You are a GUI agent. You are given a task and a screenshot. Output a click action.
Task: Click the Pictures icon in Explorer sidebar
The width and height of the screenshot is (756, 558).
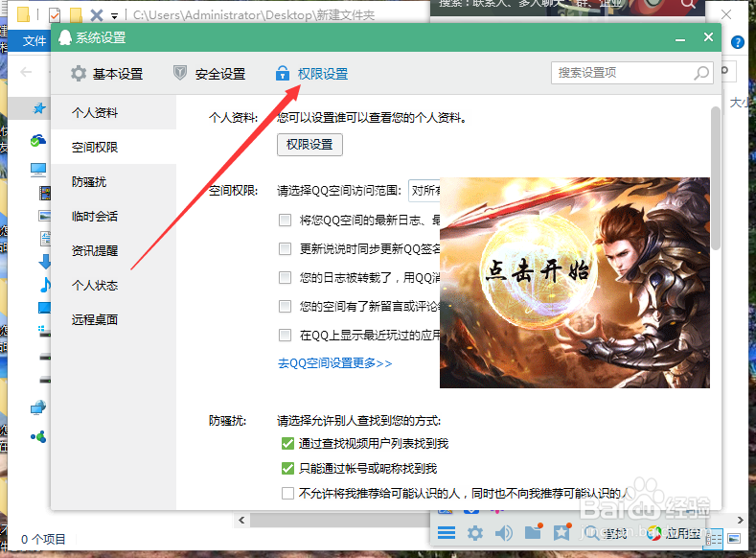[45, 216]
